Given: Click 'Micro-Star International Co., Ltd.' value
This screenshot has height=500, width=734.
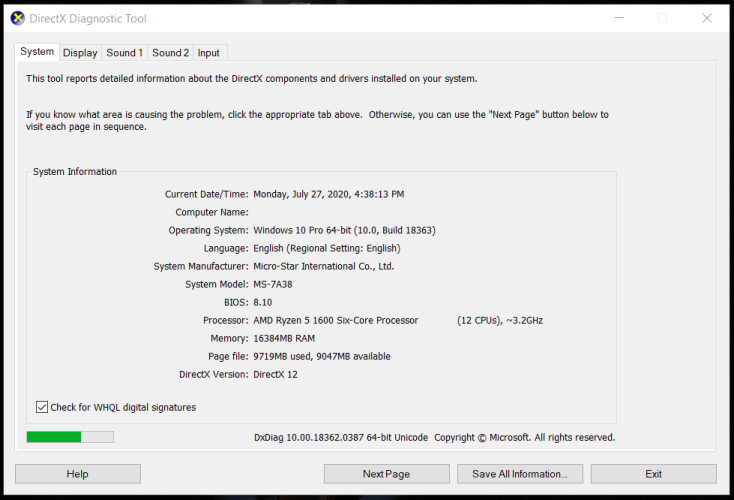Looking at the screenshot, I should click(324, 266).
